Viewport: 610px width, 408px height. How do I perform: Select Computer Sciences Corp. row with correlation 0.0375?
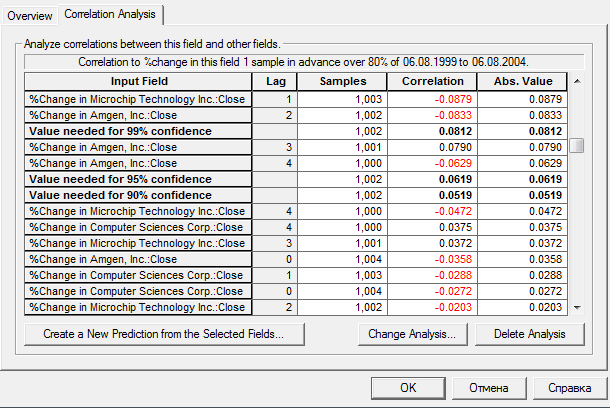138,227
